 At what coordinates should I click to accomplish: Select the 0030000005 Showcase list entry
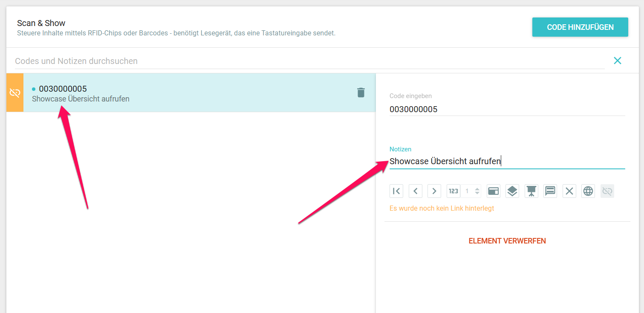point(192,93)
